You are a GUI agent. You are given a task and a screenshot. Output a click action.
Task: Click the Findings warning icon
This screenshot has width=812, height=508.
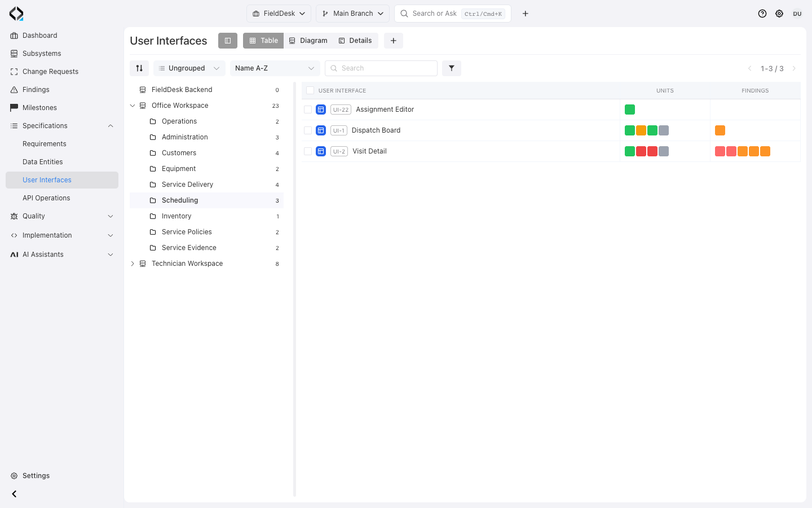coord(14,90)
